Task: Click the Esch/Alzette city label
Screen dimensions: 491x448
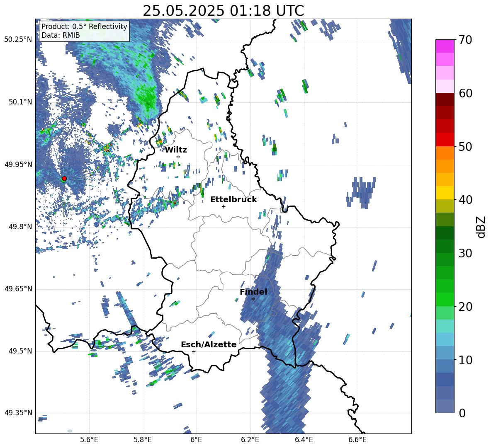Action: [x=209, y=344]
